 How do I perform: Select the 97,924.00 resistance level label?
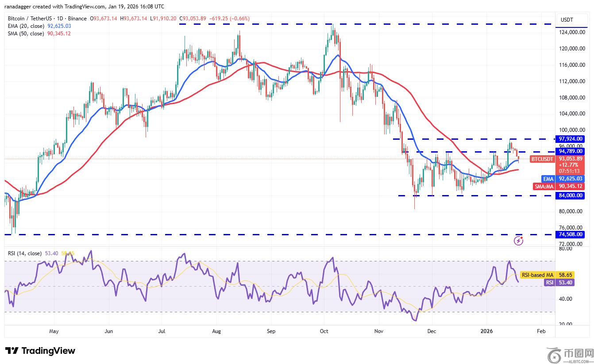[571, 139]
